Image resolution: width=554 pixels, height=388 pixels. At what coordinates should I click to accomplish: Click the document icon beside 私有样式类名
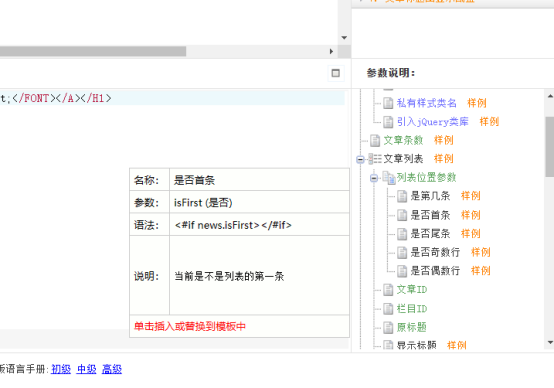tap(388, 103)
